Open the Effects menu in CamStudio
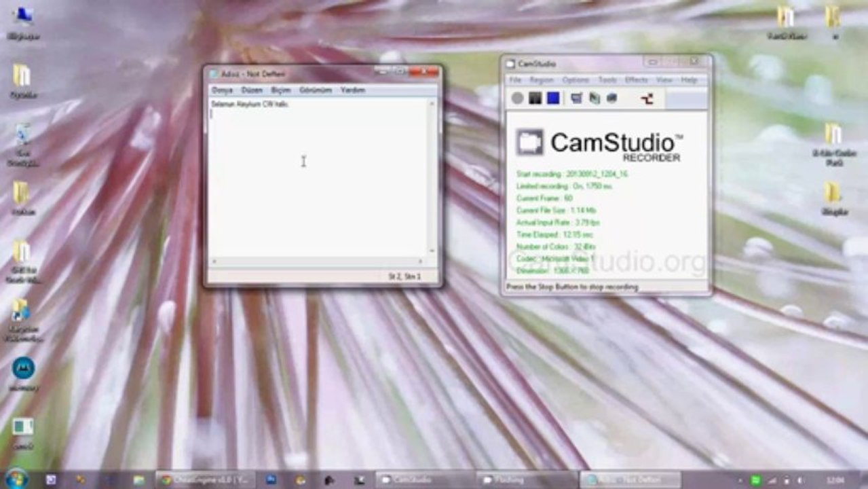The image size is (868, 489). click(x=636, y=80)
